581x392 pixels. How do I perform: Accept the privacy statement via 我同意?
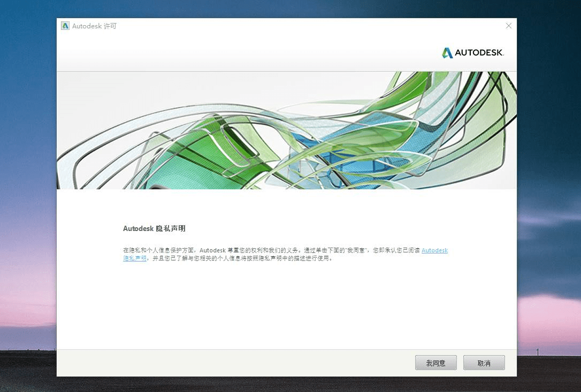[x=435, y=362]
